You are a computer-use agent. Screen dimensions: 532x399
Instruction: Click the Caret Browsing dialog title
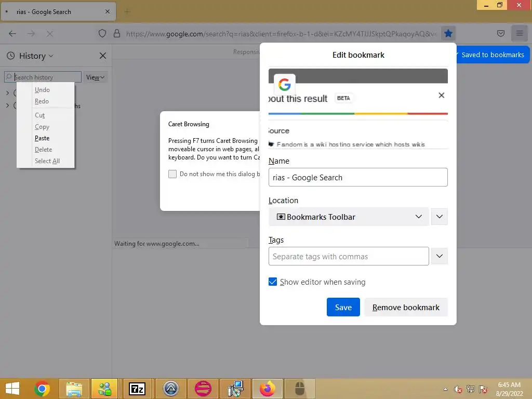pyautogui.click(x=189, y=124)
